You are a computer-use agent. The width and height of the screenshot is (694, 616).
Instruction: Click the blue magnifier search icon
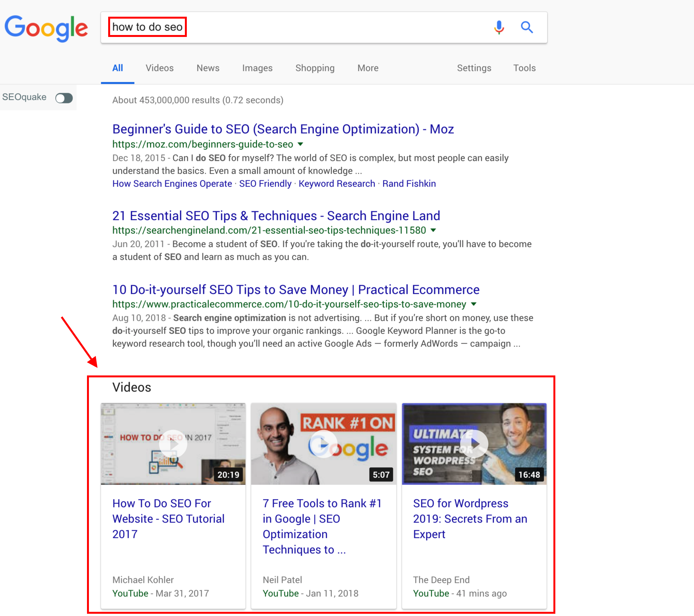(x=527, y=27)
